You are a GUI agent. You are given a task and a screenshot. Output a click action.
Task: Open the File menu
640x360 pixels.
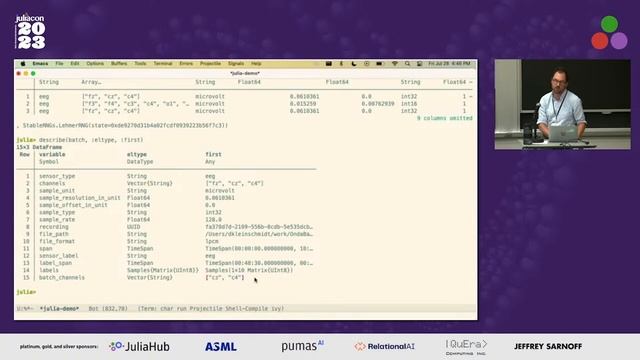click(x=60, y=64)
